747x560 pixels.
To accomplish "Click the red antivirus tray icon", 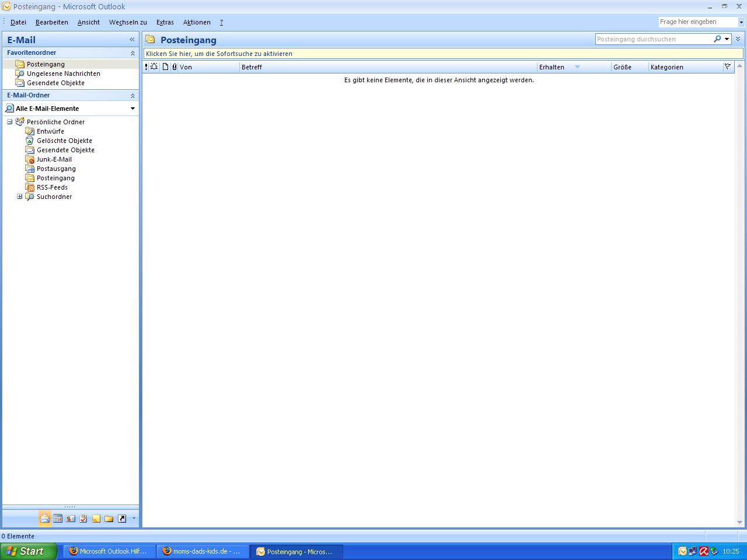I will coord(704,551).
